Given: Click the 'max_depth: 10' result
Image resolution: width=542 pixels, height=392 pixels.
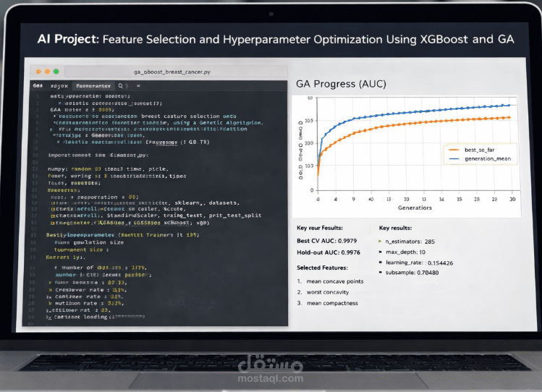Looking at the screenshot, I should pyautogui.click(x=402, y=252).
